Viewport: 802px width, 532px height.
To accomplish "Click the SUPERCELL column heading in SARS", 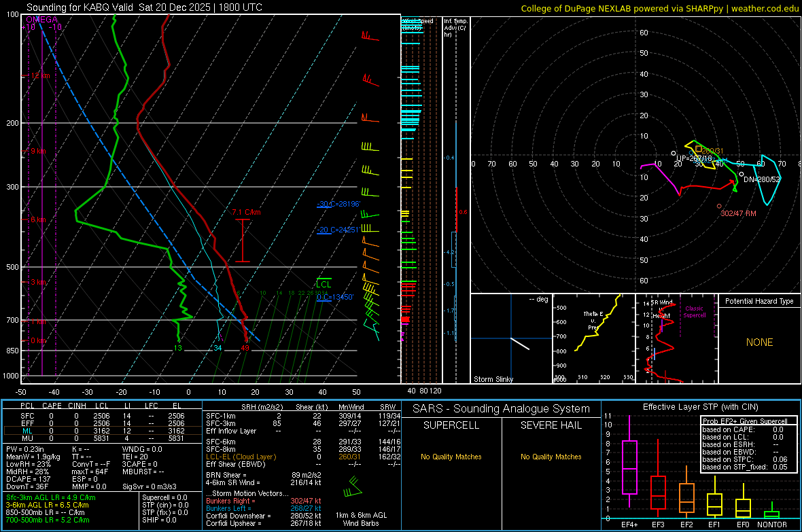I will (451, 425).
